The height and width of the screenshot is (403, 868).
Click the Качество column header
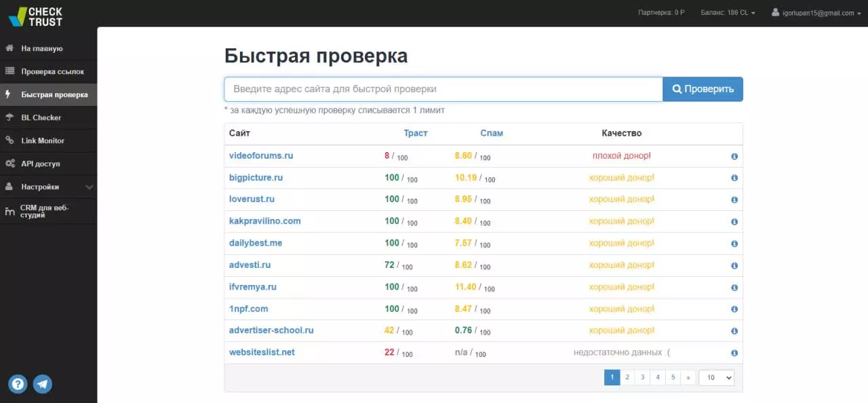[621, 133]
